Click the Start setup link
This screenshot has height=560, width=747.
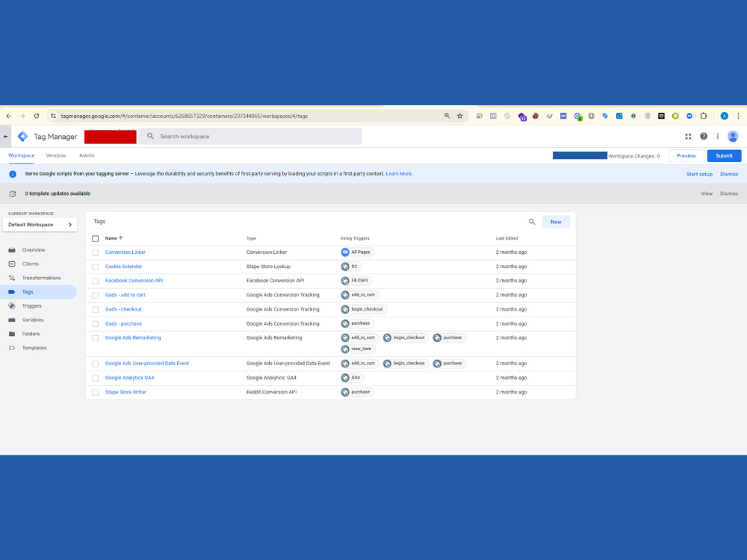pyautogui.click(x=699, y=174)
